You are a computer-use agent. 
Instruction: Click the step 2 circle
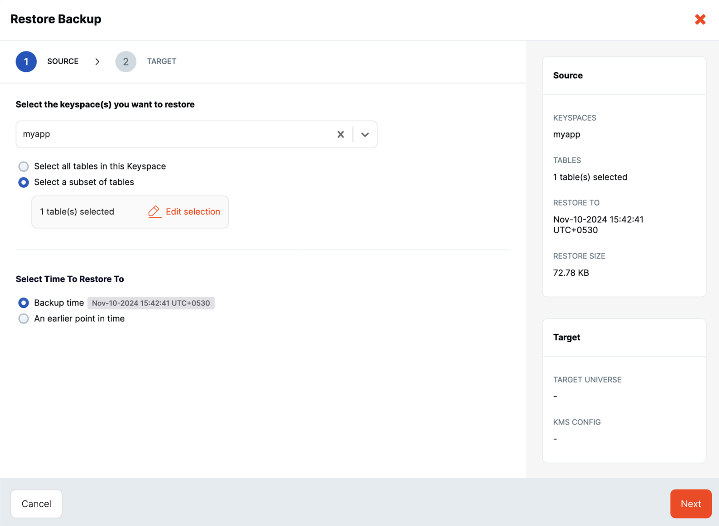[x=126, y=61]
